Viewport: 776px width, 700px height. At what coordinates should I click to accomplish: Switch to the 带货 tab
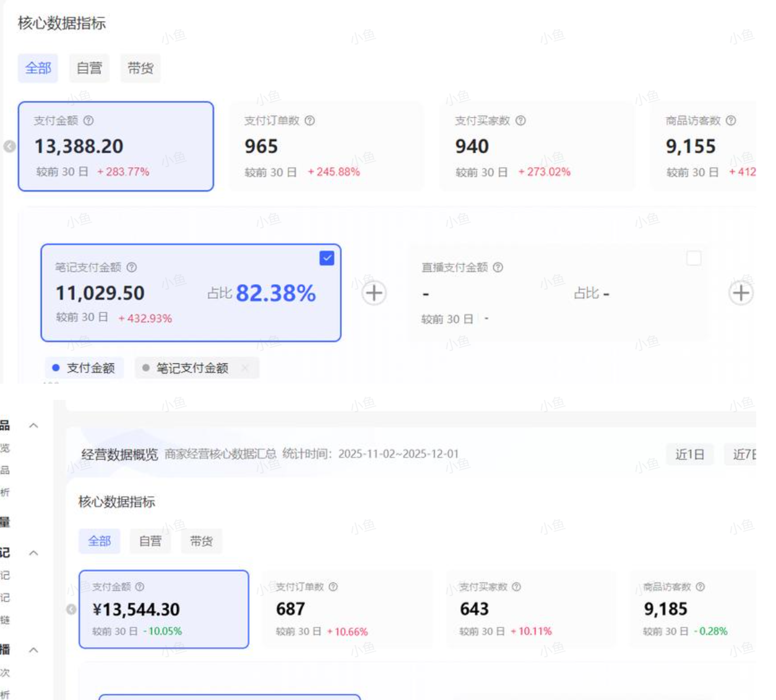pos(140,68)
